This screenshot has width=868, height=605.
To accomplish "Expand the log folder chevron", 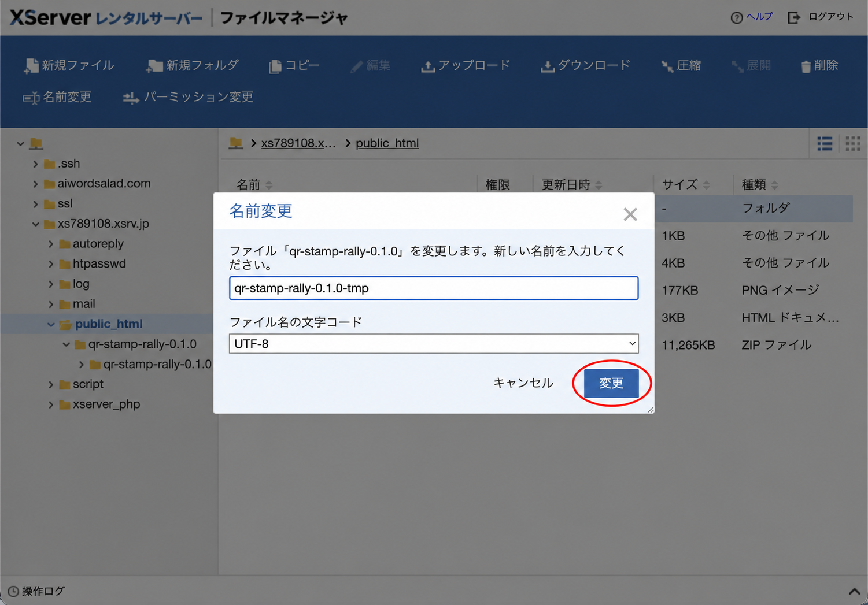I will (x=51, y=284).
